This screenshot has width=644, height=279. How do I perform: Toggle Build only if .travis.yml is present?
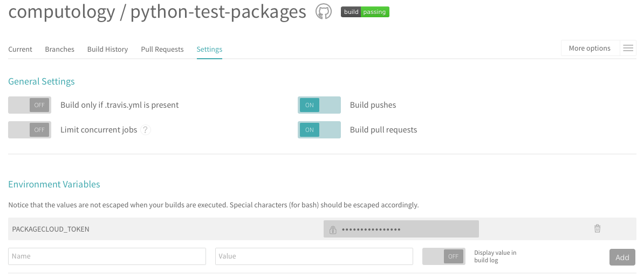click(30, 105)
